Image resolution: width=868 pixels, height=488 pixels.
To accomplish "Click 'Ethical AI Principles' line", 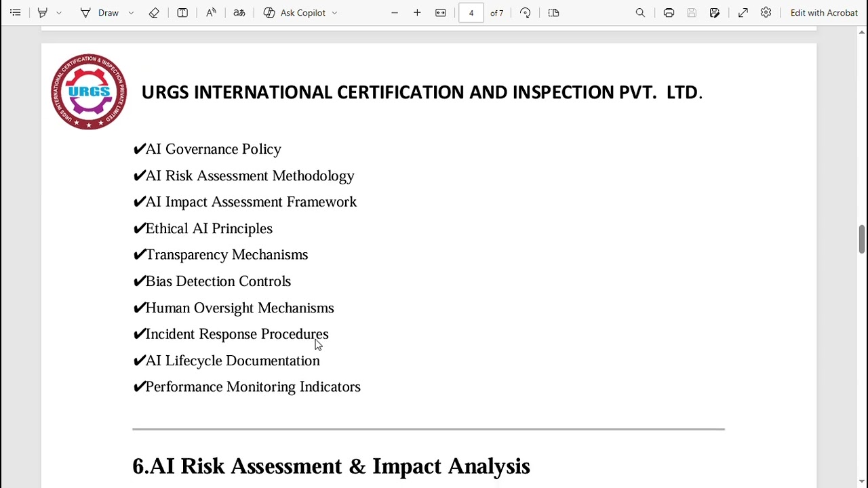I will [203, 228].
